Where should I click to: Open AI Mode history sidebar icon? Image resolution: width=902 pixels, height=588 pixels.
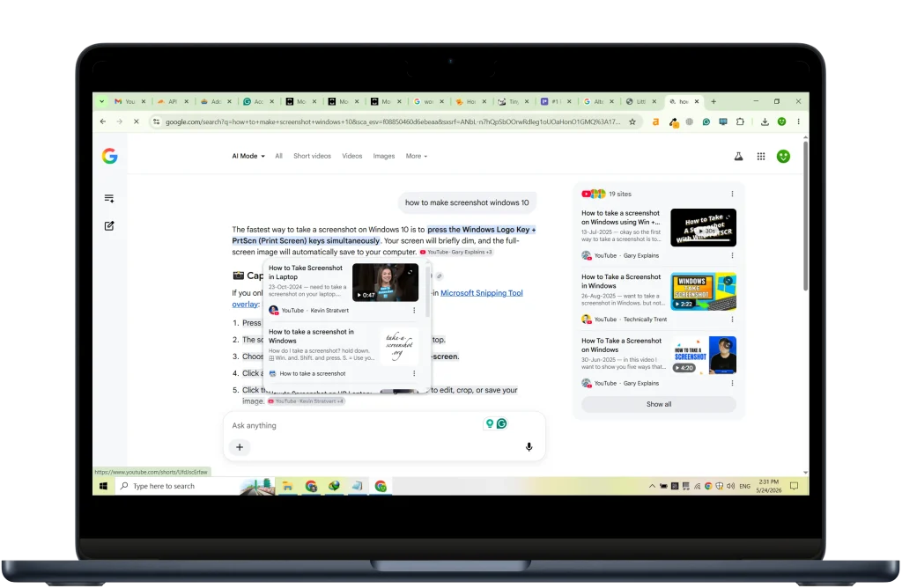point(109,198)
